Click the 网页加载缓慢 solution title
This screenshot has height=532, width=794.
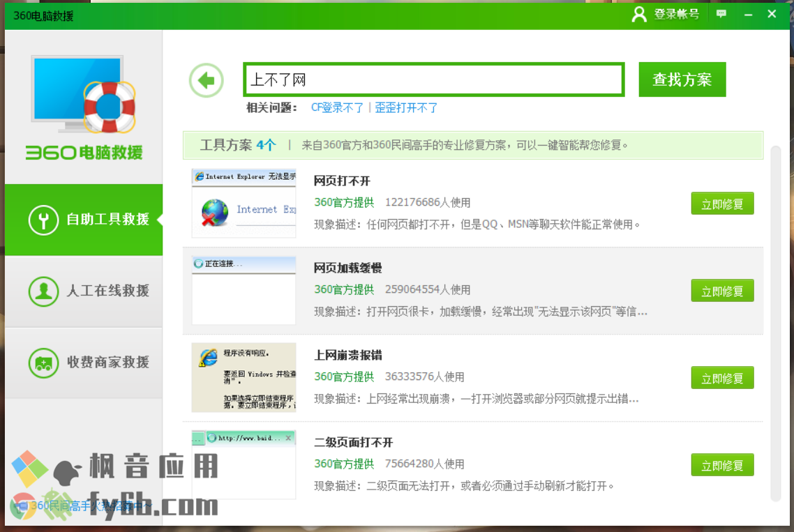[x=348, y=268]
